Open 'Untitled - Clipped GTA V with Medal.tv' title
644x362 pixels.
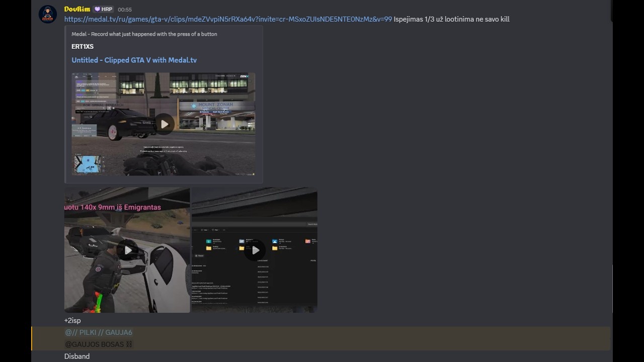point(134,60)
